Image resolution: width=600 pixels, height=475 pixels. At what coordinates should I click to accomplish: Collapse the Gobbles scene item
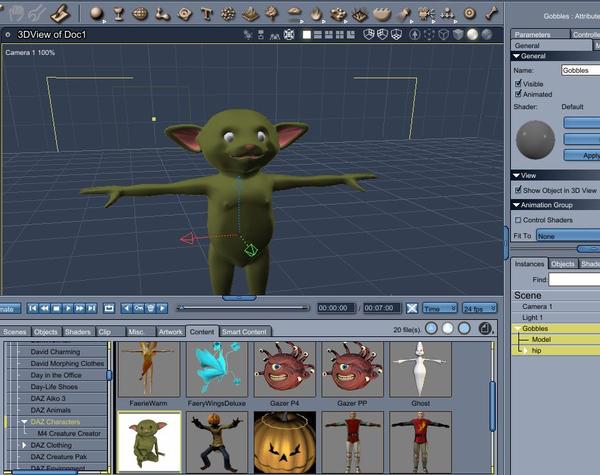(x=517, y=328)
